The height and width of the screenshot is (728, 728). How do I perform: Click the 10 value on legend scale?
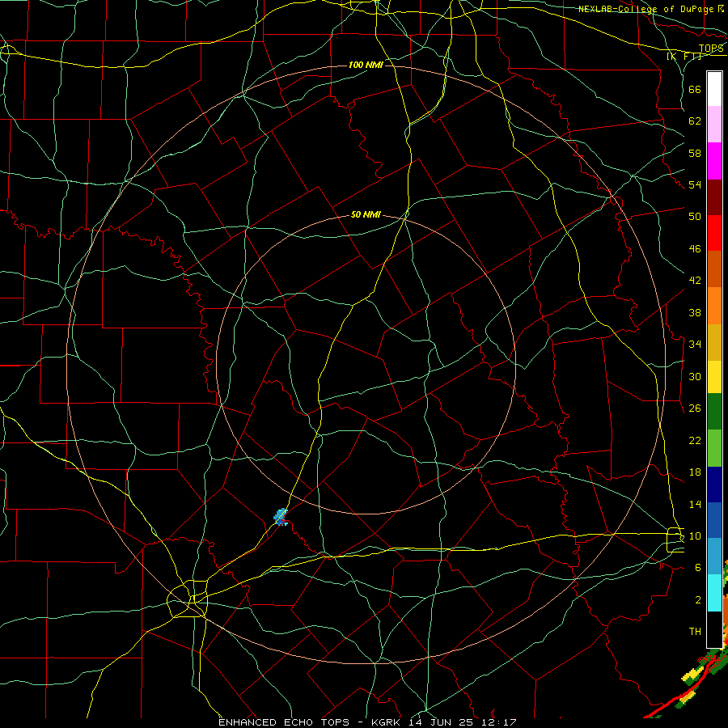click(695, 535)
